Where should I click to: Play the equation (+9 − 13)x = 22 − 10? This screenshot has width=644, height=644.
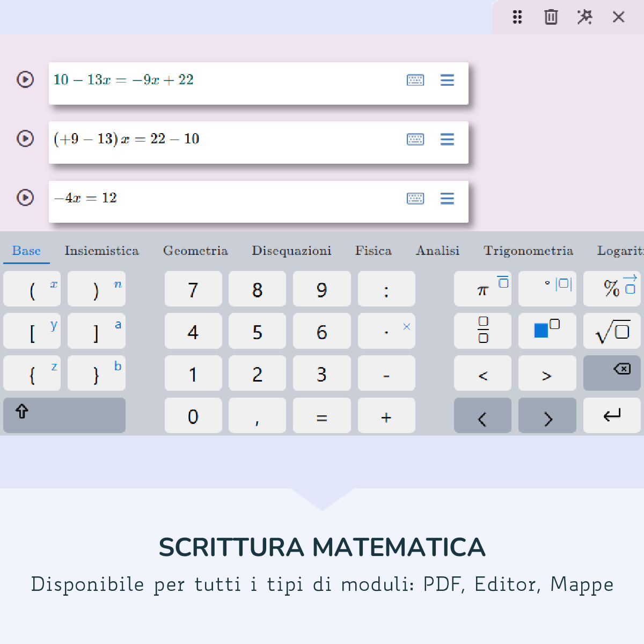pos(25,138)
